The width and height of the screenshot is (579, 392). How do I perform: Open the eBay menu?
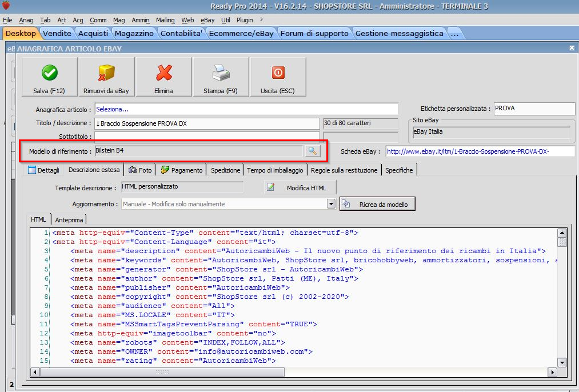(x=207, y=20)
